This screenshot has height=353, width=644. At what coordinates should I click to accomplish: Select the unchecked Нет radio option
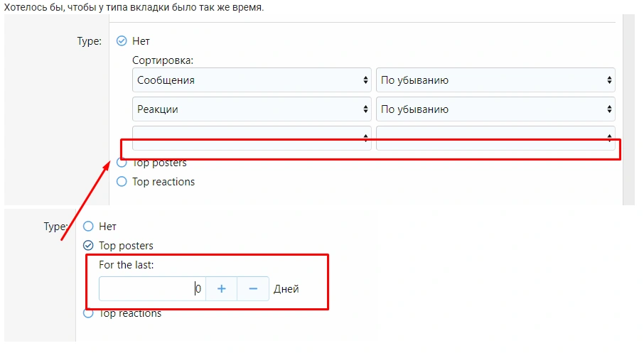coord(89,227)
